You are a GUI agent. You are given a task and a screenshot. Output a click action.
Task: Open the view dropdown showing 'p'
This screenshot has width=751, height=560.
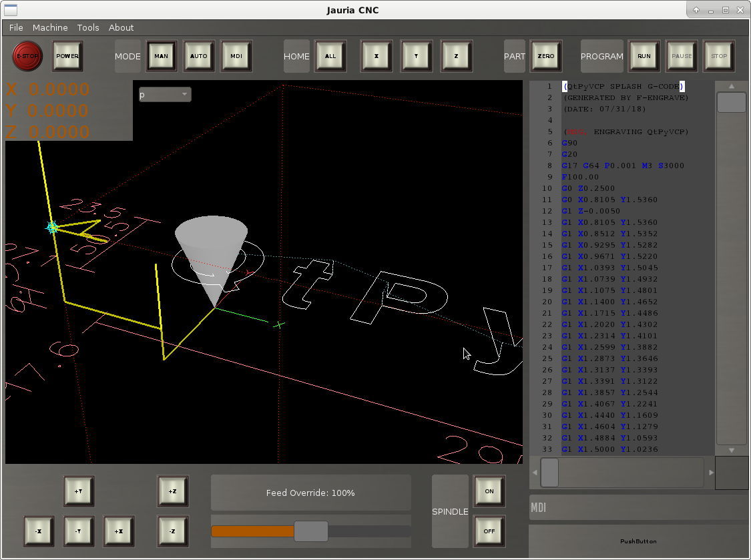point(165,94)
